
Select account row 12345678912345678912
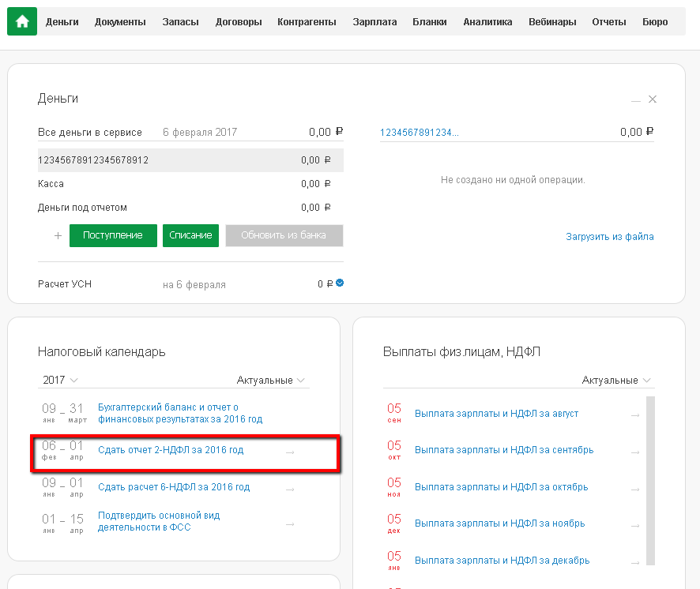click(x=190, y=160)
